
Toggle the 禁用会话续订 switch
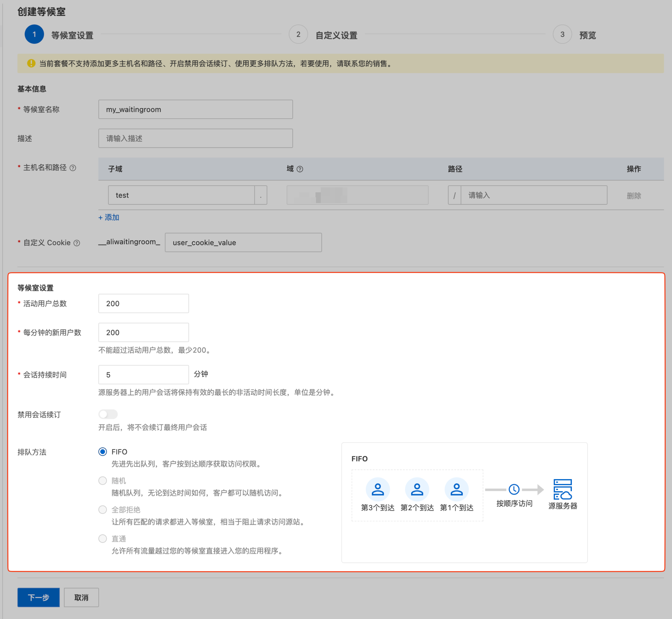[108, 414]
